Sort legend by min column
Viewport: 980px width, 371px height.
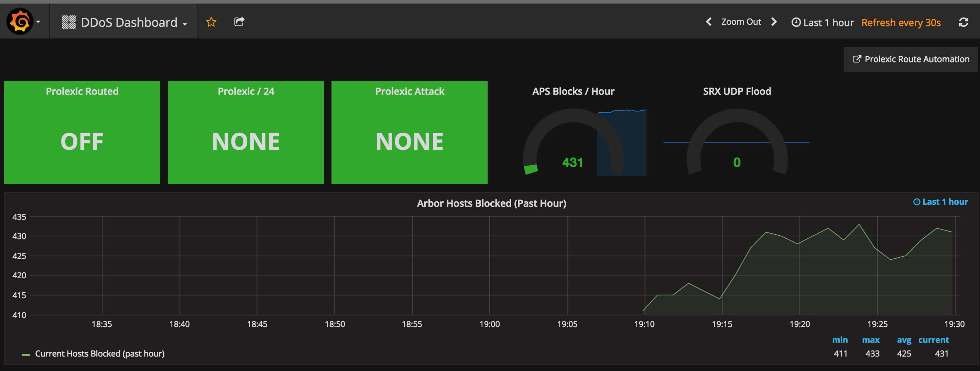point(840,340)
